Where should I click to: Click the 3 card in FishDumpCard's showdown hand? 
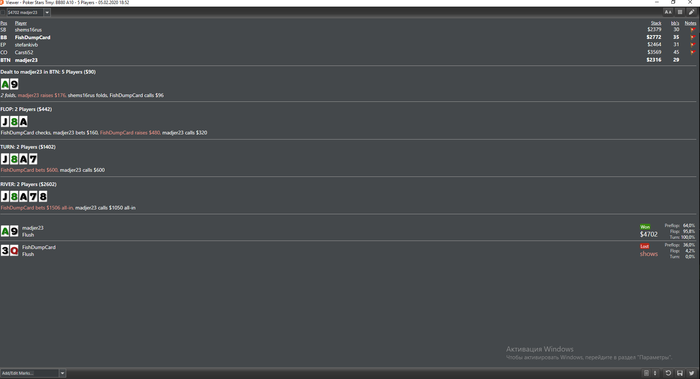point(5,251)
